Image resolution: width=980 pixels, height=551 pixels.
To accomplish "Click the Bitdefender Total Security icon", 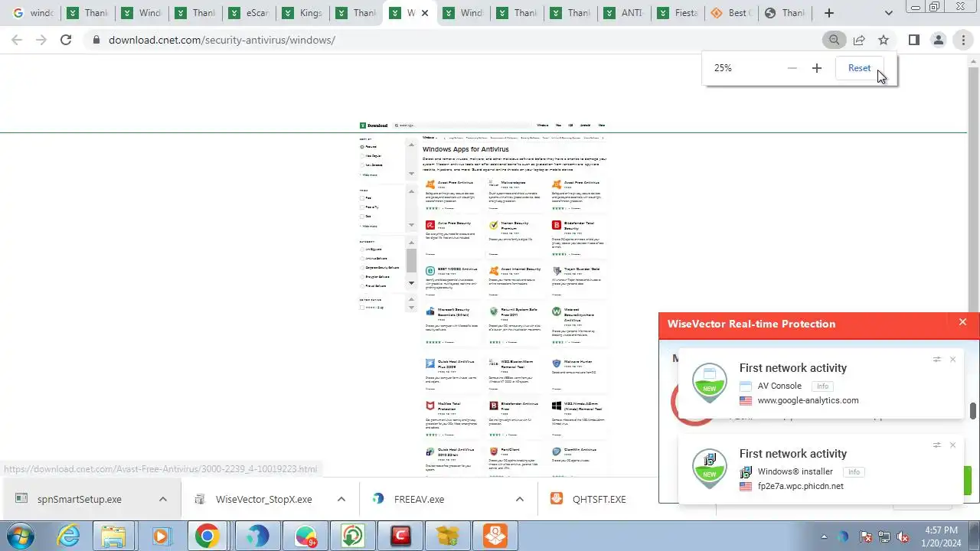I will (x=557, y=226).
